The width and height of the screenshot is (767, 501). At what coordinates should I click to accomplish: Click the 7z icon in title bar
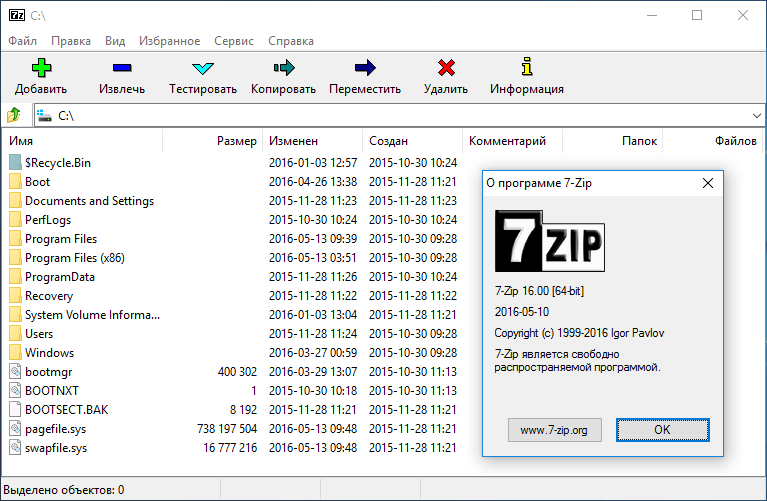pyautogui.click(x=17, y=15)
